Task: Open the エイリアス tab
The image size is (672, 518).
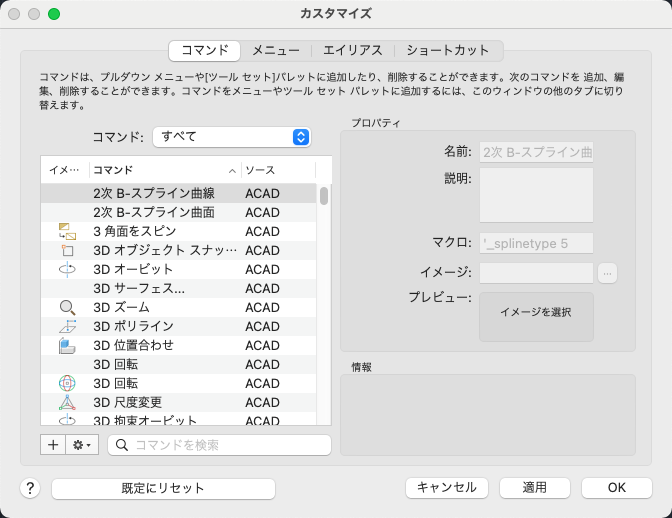Action: [352, 51]
